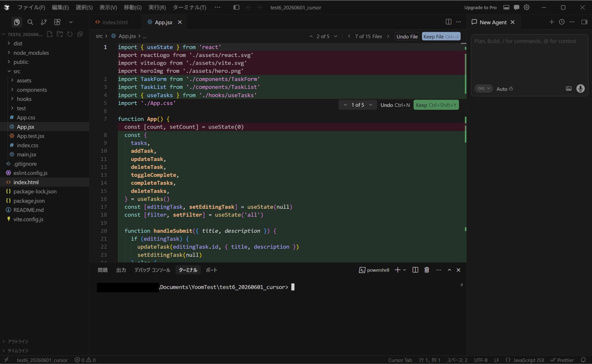Screen dimensions: 592x364
Task: Open the ファイル(F) menu
Action: [x=31, y=8]
